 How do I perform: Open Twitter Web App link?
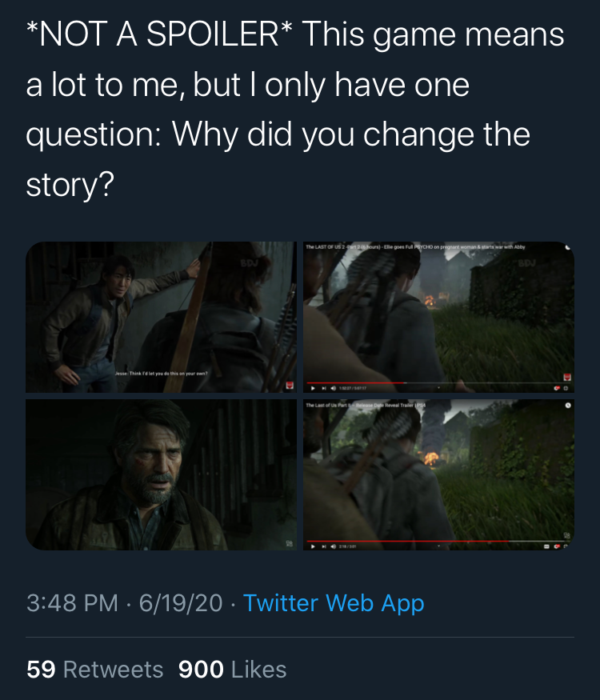pyautogui.click(x=334, y=603)
